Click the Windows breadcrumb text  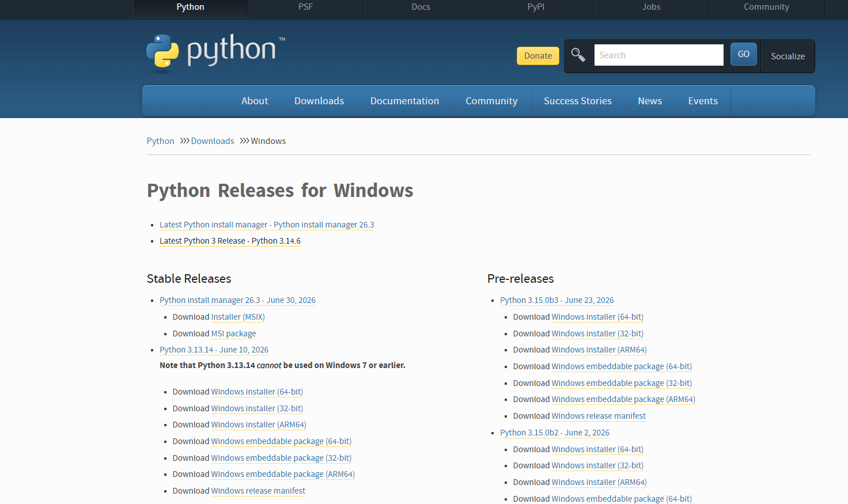pyautogui.click(x=268, y=141)
